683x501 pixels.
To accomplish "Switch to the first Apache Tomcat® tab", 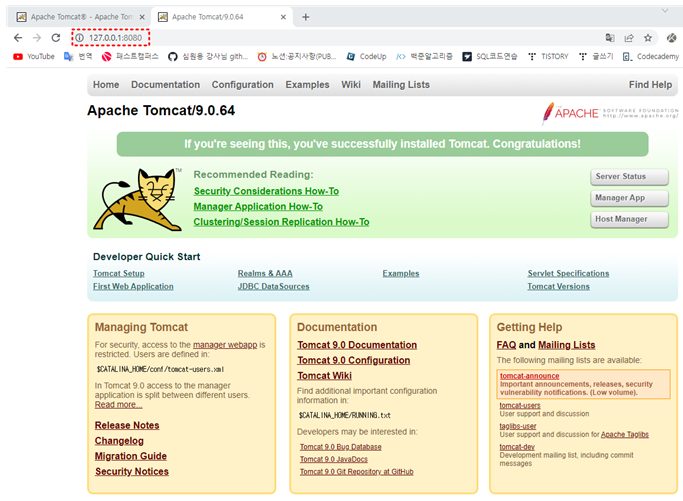I will coord(81,17).
